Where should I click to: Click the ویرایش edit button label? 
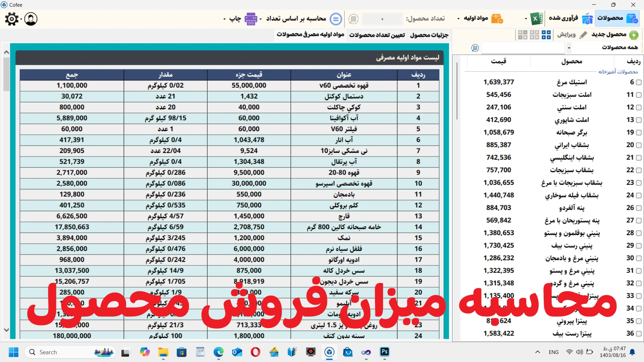567,35
